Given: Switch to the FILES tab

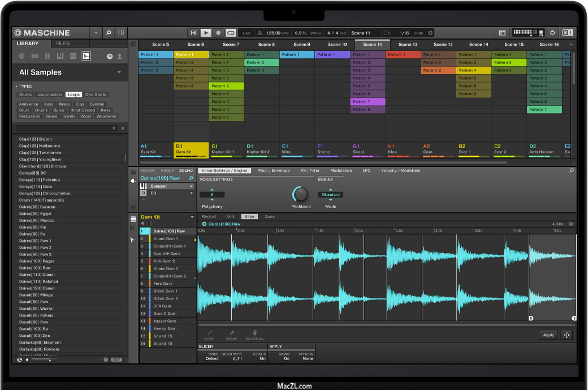Looking at the screenshot, I should (x=63, y=44).
